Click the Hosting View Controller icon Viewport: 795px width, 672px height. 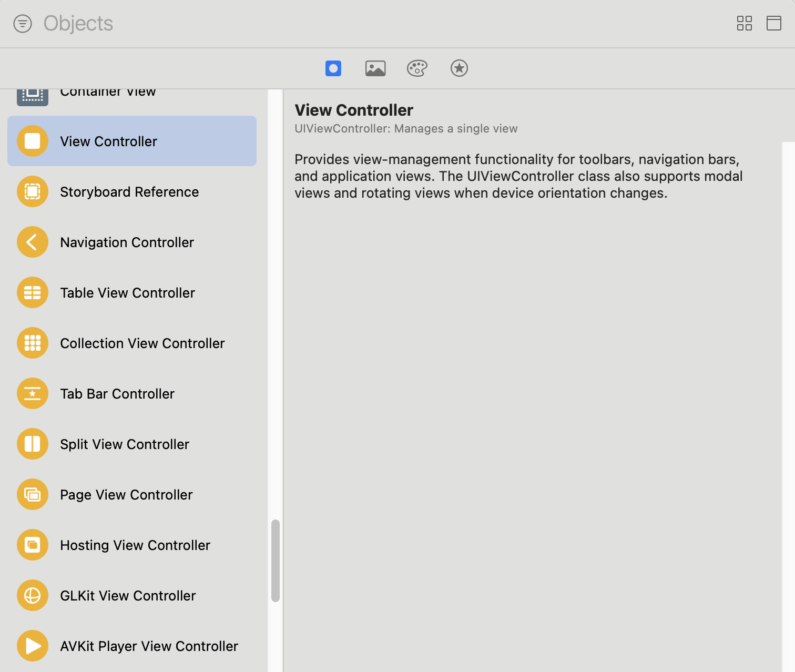[33, 545]
